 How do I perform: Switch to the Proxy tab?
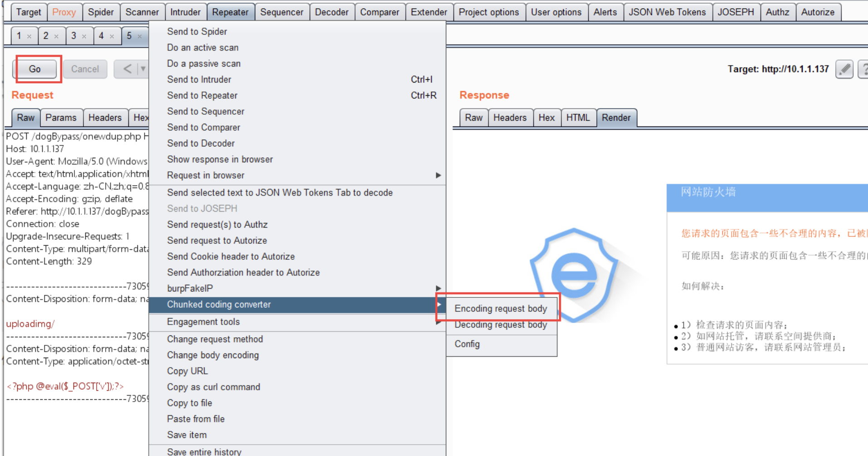(64, 12)
